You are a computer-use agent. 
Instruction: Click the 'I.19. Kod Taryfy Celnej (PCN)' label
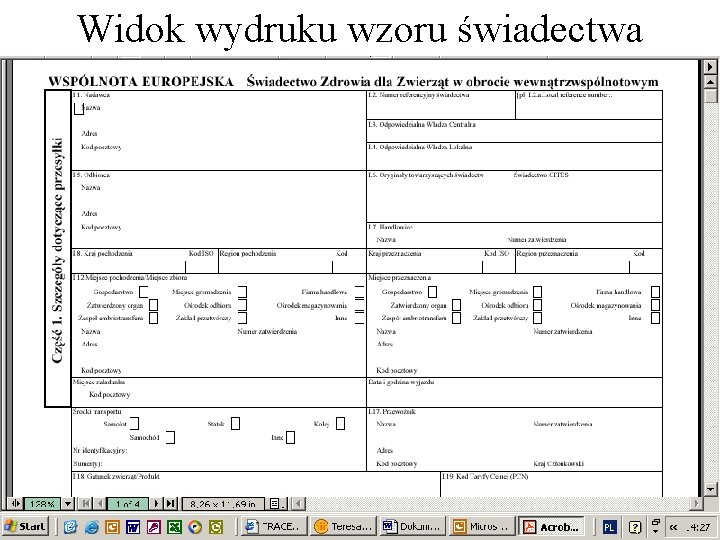tap(485, 477)
